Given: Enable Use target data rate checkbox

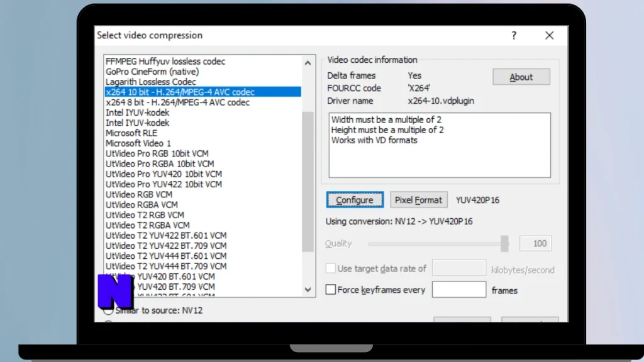Looking at the screenshot, I should coord(331,268).
